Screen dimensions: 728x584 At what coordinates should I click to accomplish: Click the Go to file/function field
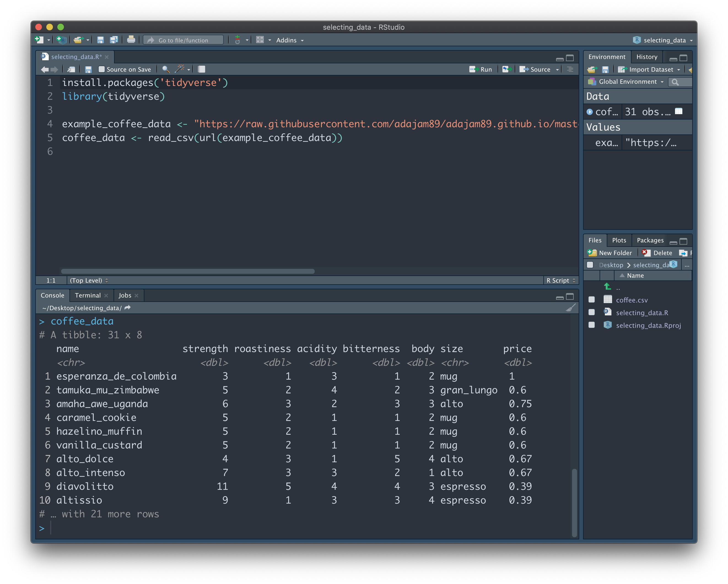[x=183, y=40]
